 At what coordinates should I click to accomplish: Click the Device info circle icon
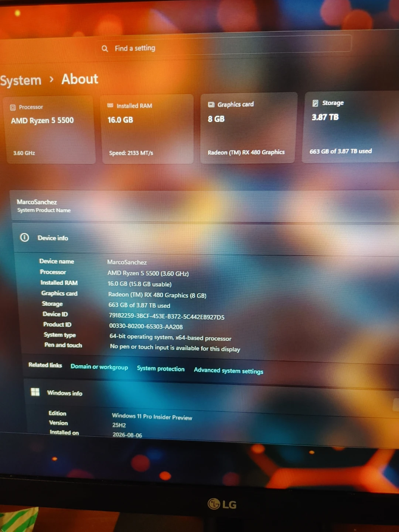tap(25, 237)
